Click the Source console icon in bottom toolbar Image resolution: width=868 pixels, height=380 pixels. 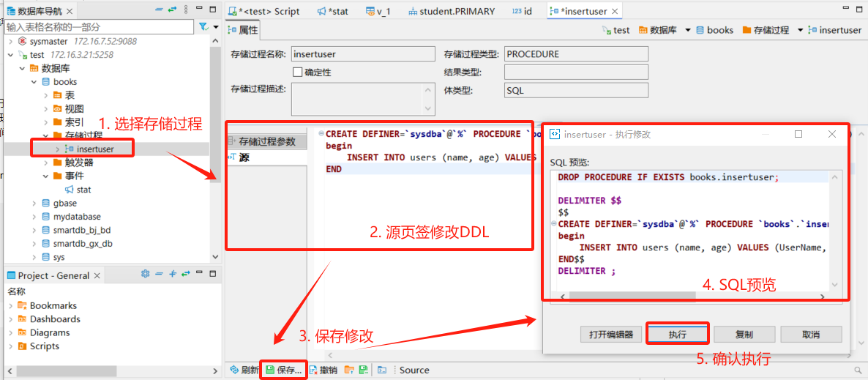pyautogui.click(x=382, y=370)
